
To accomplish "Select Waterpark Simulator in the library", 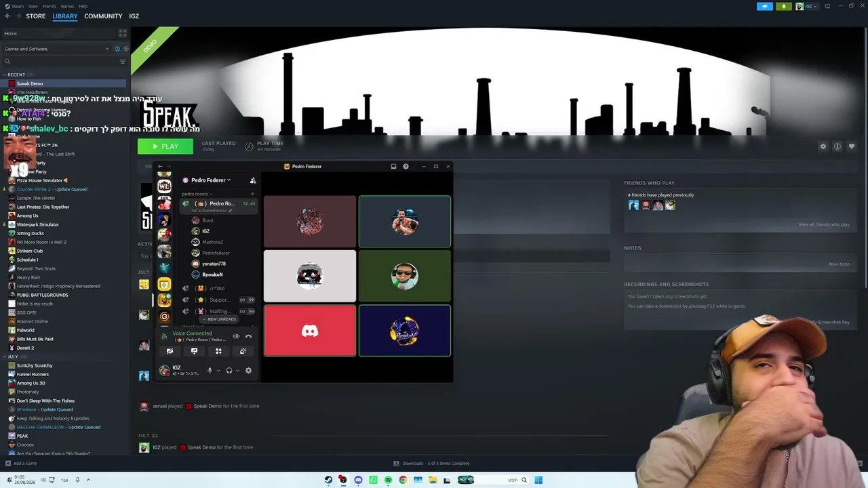I will [x=64, y=224].
